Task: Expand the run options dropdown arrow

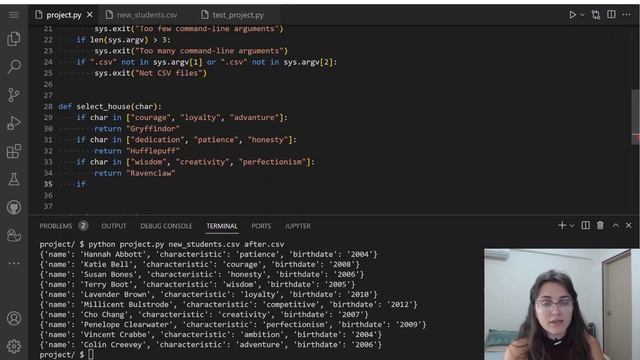Action: click(582, 15)
